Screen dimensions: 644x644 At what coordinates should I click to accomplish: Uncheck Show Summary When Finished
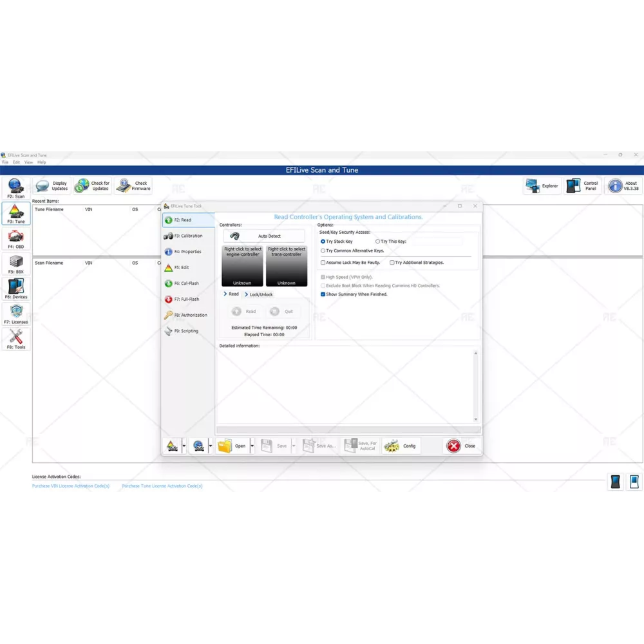[x=323, y=294]
